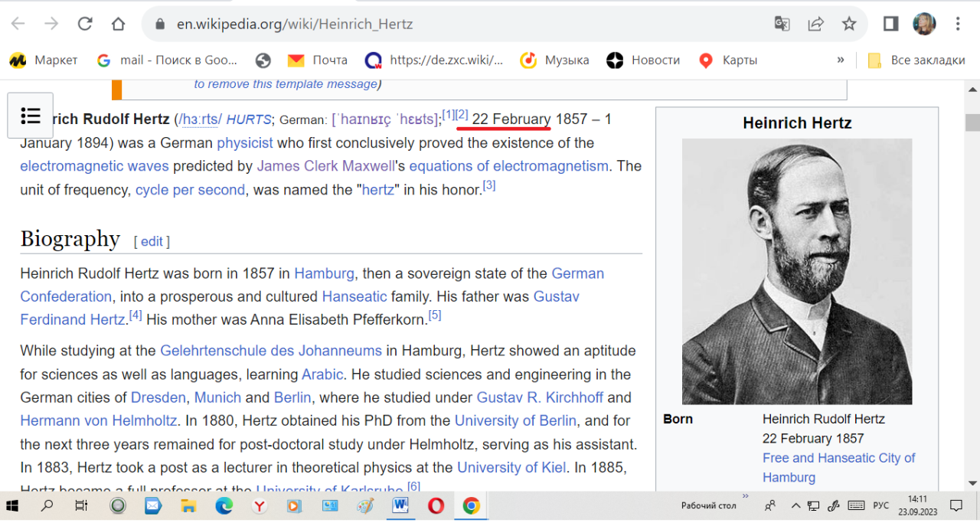Open the Chrome three-dot menu

pyautogui.click(x=958, y=24)
